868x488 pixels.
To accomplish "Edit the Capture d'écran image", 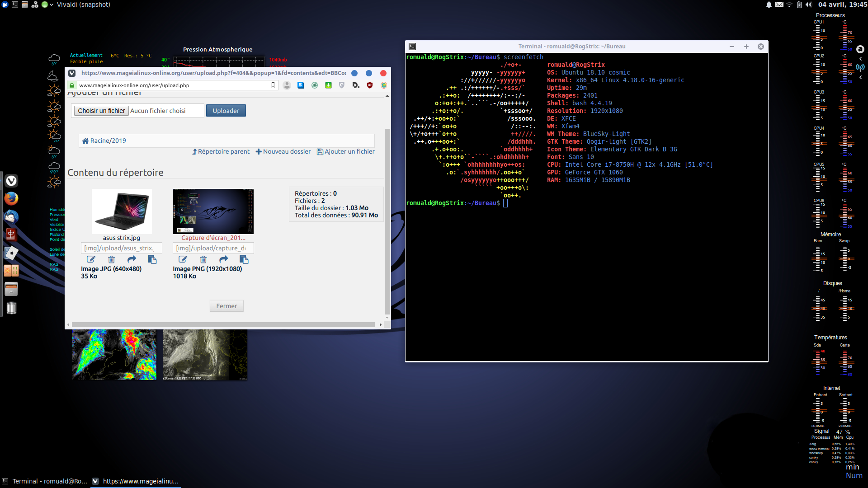I will click(x=183, y=259).
